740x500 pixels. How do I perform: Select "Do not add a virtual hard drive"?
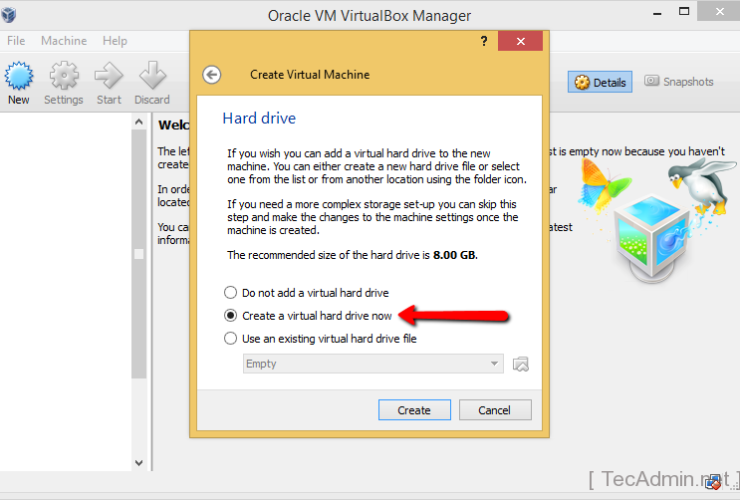232,292
